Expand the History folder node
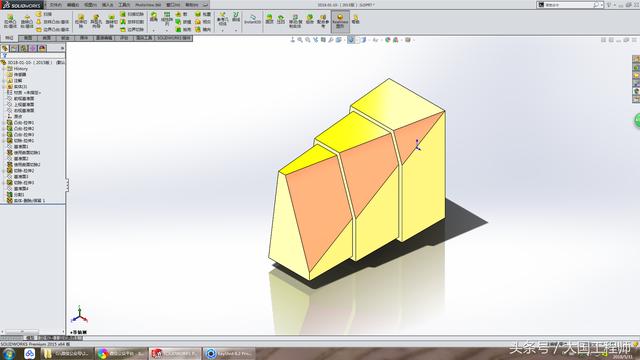 coord(4,69)
